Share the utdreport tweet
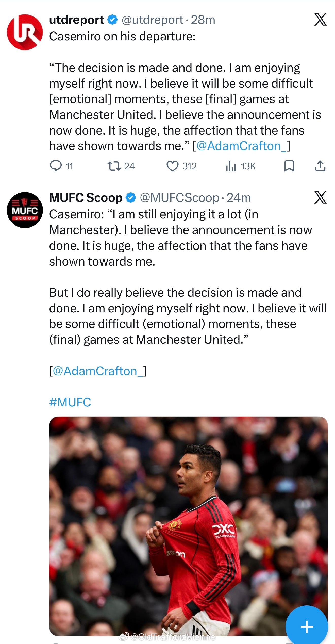This screenshot has width=335, height=644. pos(320,166)
